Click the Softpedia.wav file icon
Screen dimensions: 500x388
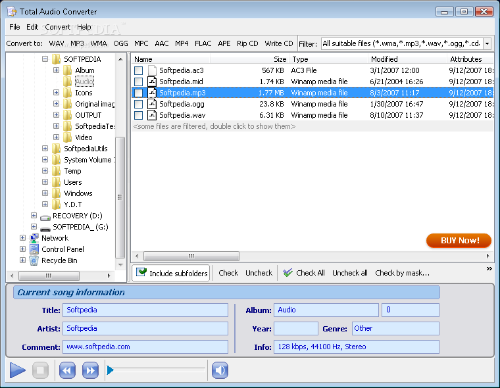(x=152, y=115)
